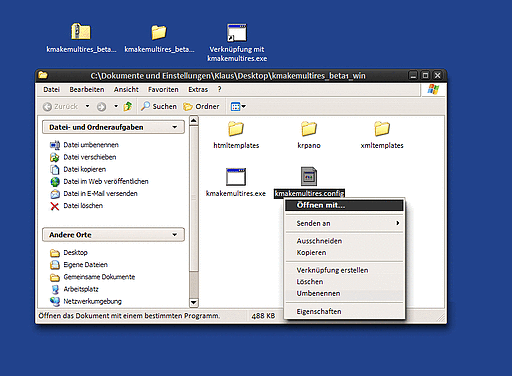
Task: Click the forward navigation arrow
Action: [x=101, y=107]
